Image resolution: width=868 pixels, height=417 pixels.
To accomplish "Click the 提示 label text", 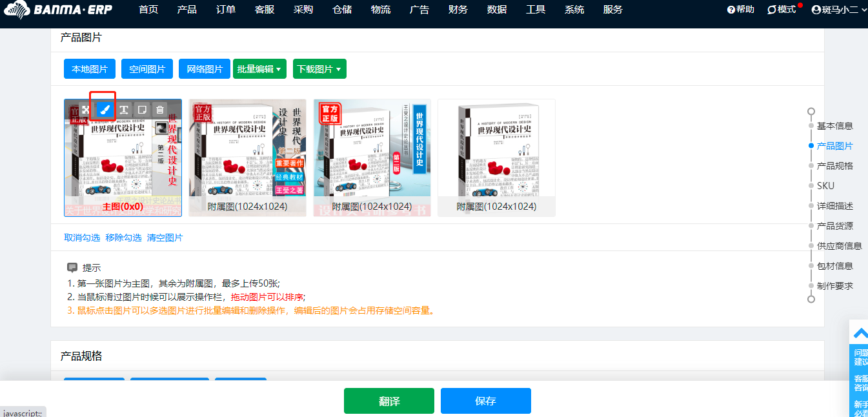I will [x=92, y=268].
